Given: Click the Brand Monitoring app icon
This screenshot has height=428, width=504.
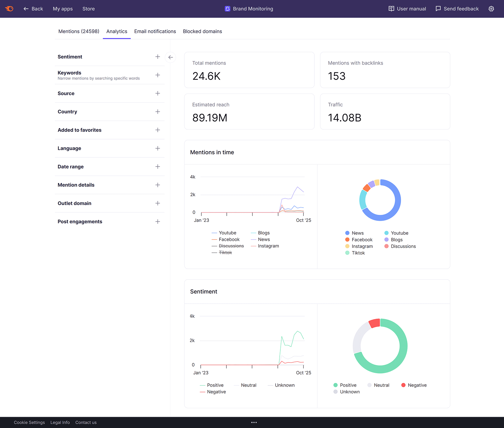Looking at the screenshot, I should (227, 9).
